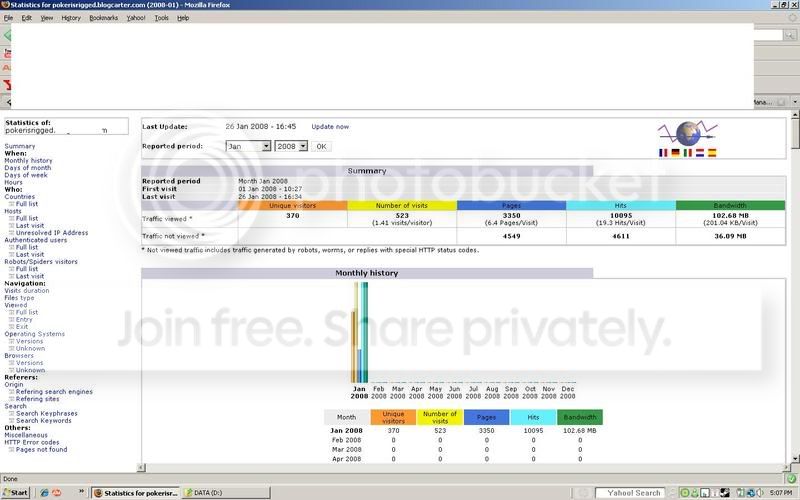Open HTTP Error codes link

(x=32, y=442)
